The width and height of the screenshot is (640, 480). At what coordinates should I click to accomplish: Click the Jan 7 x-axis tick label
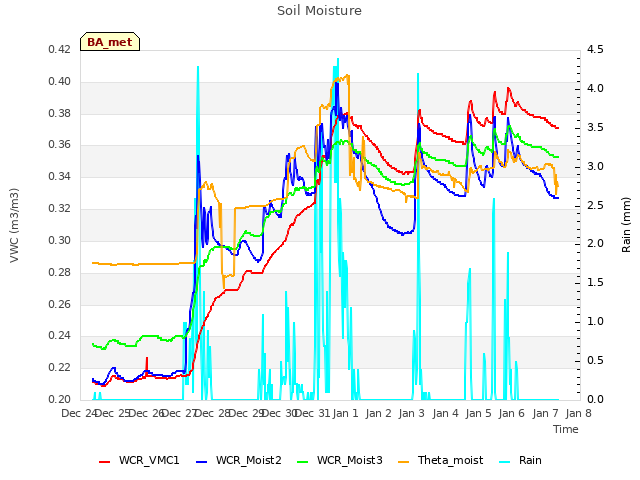[x=545, y=413]
